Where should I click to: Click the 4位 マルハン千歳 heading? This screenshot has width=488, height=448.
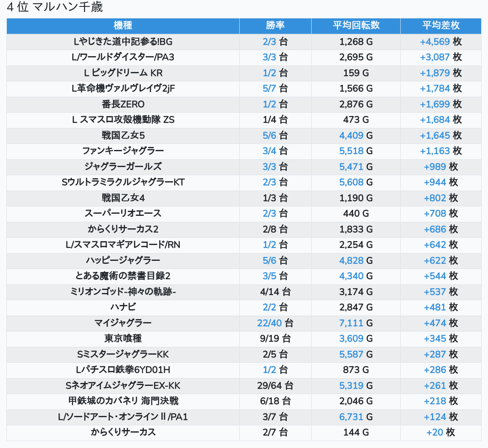pyautogui.click(x=55, y=7)
